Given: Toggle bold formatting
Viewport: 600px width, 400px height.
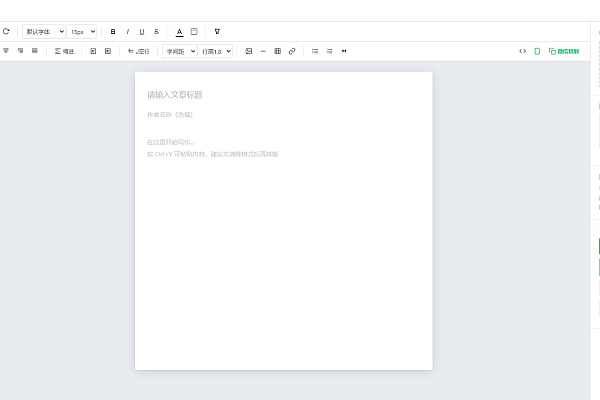Looking at the screenshot, I should coord(113,32).
